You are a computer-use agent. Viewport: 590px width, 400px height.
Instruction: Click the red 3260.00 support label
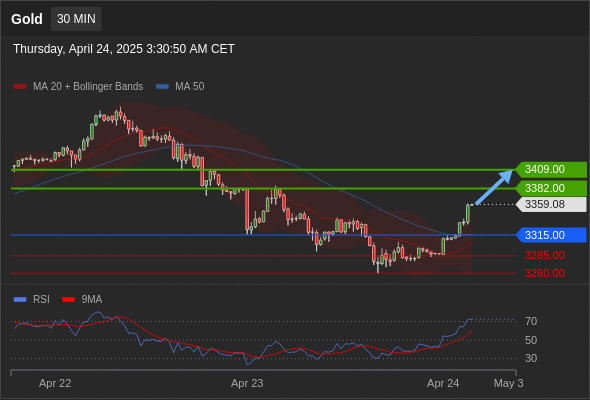pyautogui.click(x=545, y=273)
